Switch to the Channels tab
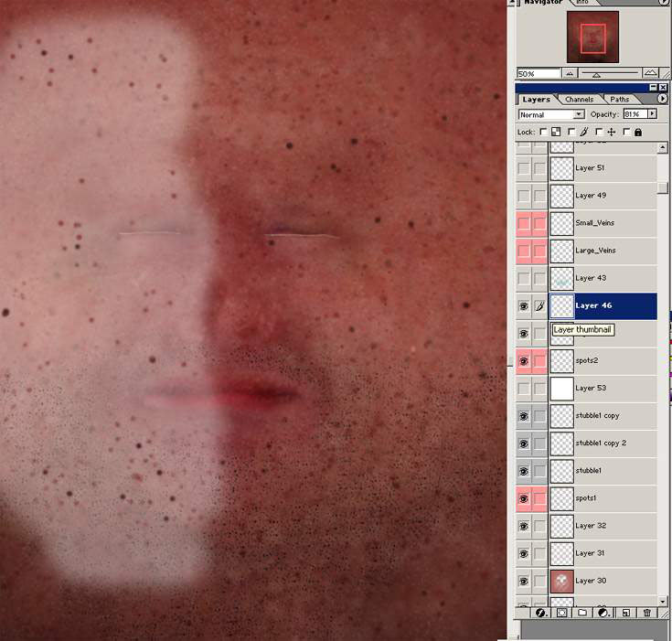 579,99
